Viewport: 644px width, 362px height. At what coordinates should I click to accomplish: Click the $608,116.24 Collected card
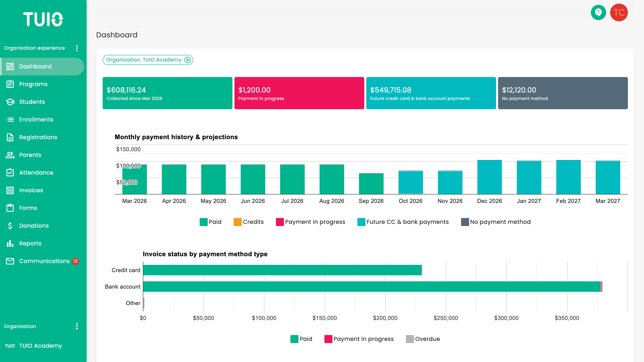[167, 93]
